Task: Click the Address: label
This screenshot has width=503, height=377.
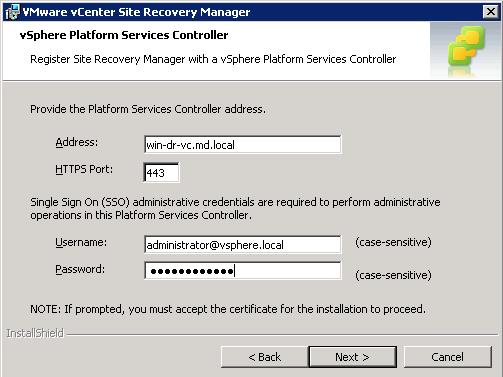Action: [x=77, y=142]
